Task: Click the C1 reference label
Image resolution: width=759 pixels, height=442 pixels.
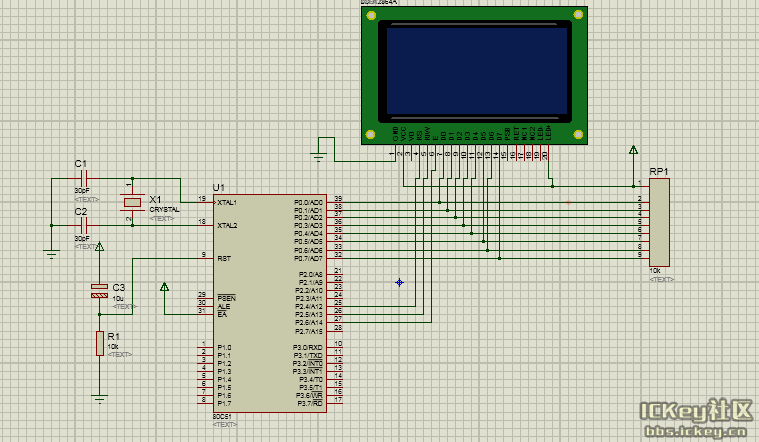Action: click(x=81, y=164)
